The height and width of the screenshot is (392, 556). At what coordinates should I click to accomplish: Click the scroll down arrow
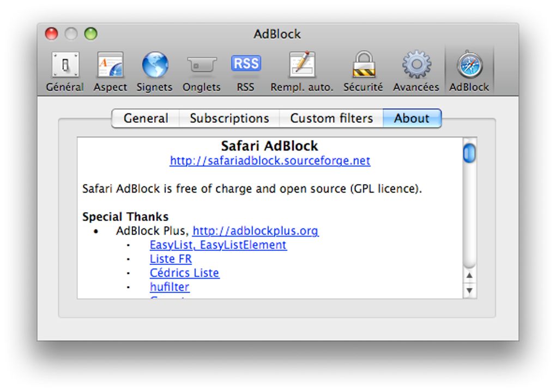click(x=469, y=291)
